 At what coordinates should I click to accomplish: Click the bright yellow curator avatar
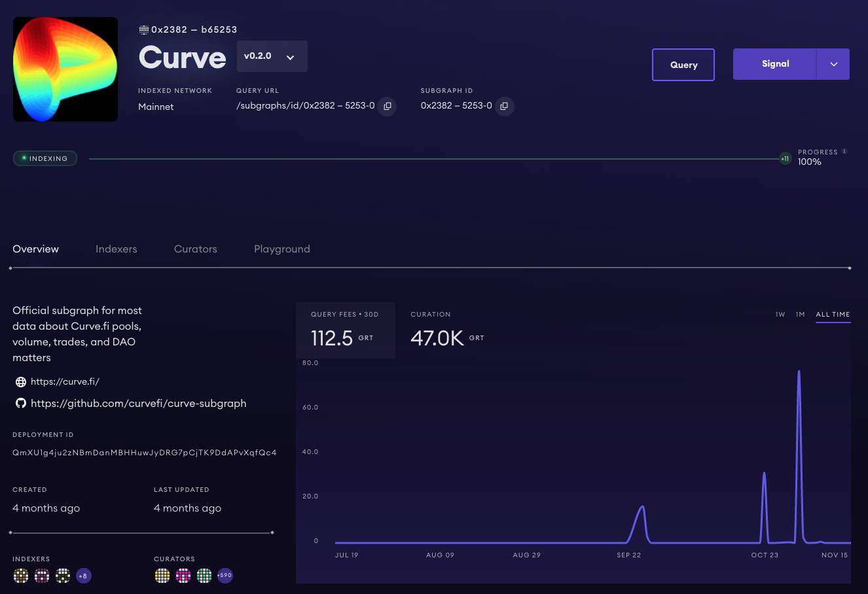pos(162,576)
